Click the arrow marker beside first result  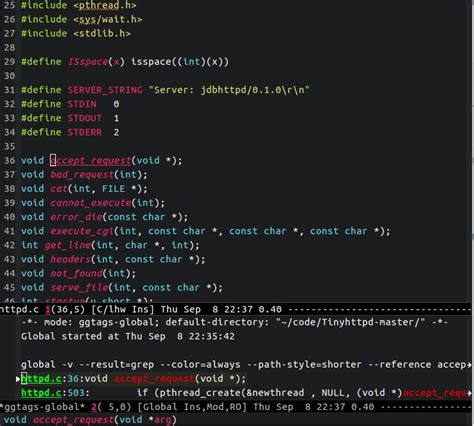coord(18,379)
